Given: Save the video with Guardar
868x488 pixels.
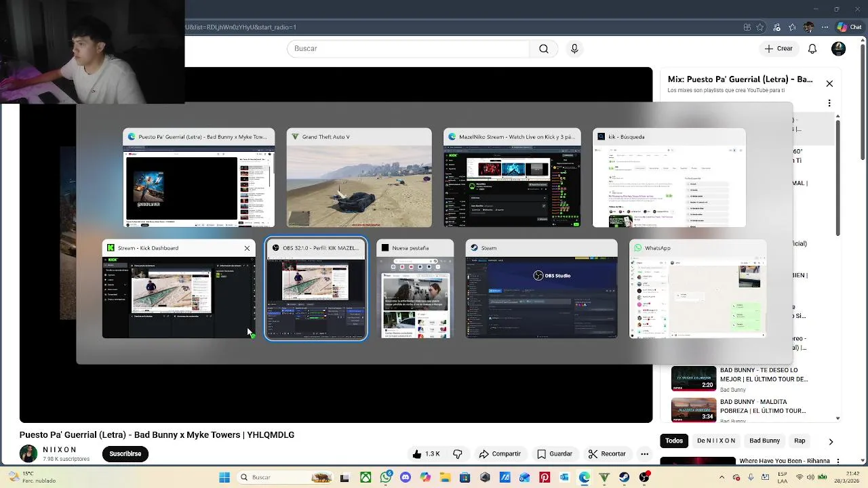Looking at the screenshot, I should (555, 454).
